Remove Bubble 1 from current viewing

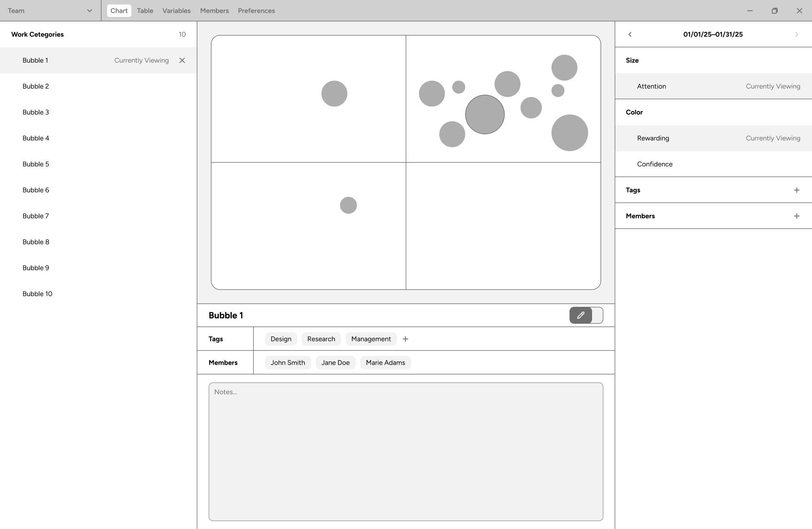click(x=182, y=60)
